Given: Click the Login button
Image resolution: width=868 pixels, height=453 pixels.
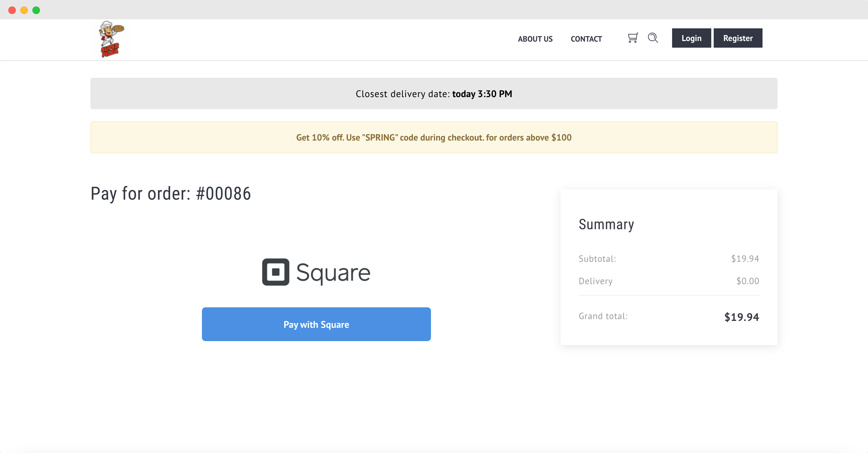Looking at the screenshot, I should pyautogui.click(x=691, y=38).
